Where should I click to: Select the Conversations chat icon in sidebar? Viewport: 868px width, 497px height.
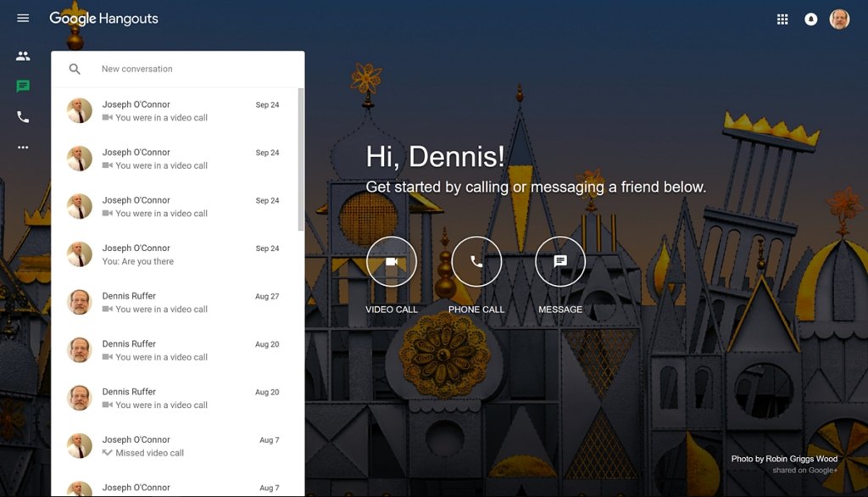pos(23,87)
